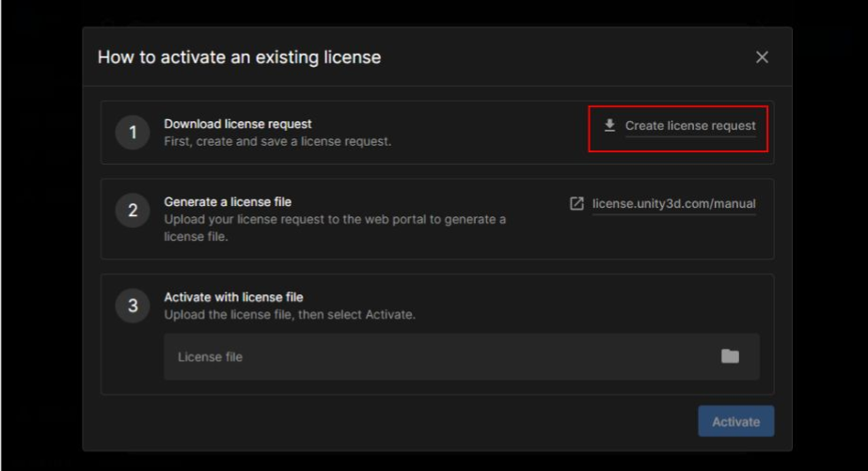Screen dimensions: 868x471
Task: Click the "How to activate an existing license" title
Action: point(239,57)
